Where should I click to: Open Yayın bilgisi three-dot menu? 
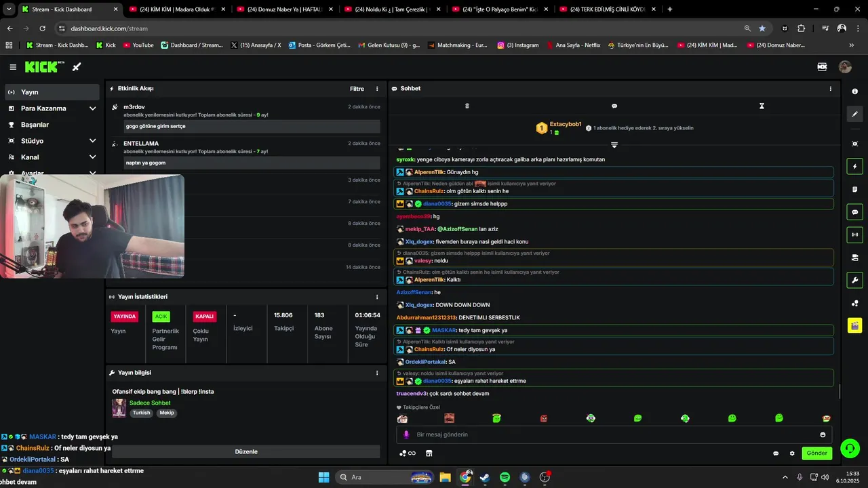tap(377, 373)
